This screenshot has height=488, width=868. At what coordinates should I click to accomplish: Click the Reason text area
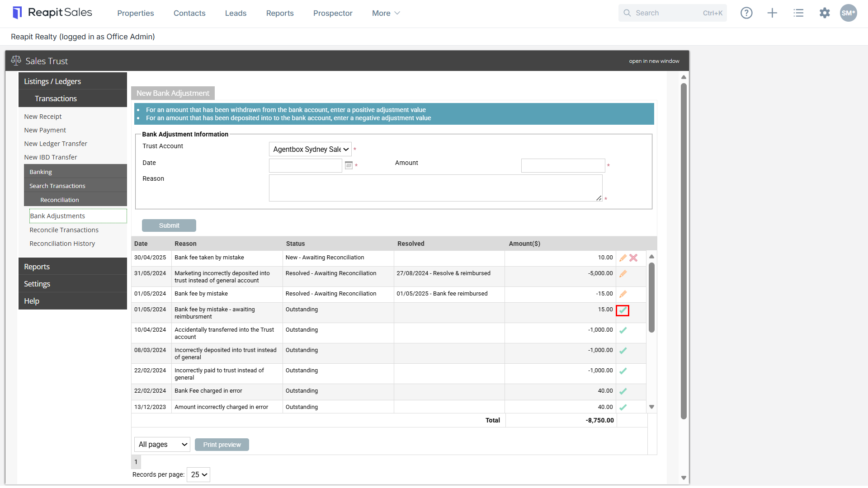[436, 188]
